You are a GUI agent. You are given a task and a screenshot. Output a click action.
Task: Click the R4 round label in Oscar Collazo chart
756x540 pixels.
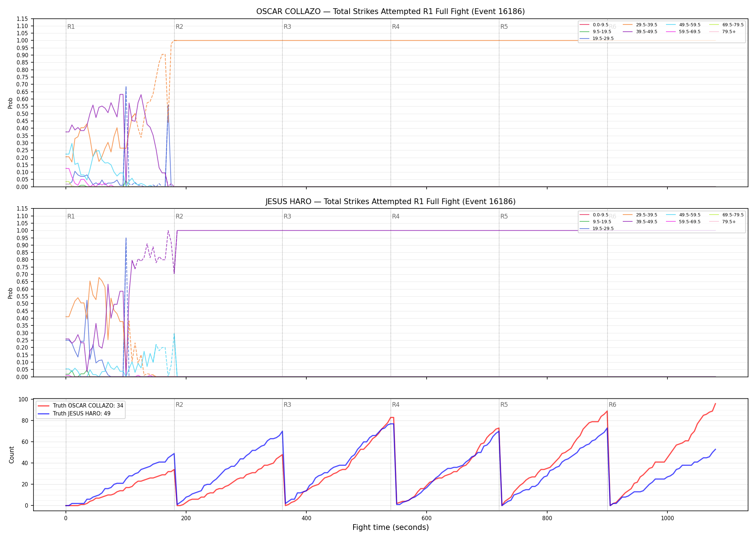[396, 27]
